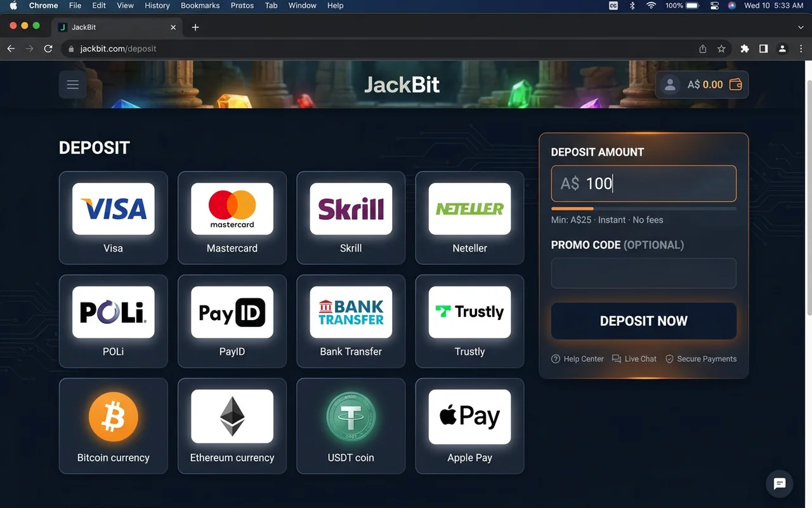The image size is (812, 508).
Task: Click the deposit amount progress bar
Action: (x=644, y=208)
